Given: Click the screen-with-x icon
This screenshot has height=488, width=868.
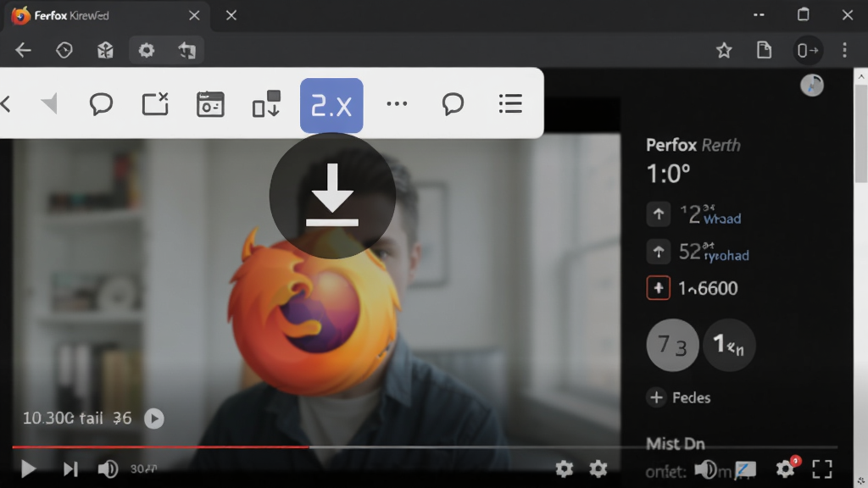Looking at the screenshot, I should click(x=156, y=103).
